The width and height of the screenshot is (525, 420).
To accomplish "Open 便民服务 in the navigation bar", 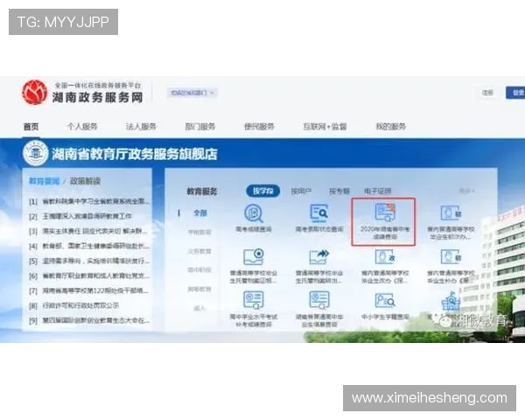I will 259,127.
